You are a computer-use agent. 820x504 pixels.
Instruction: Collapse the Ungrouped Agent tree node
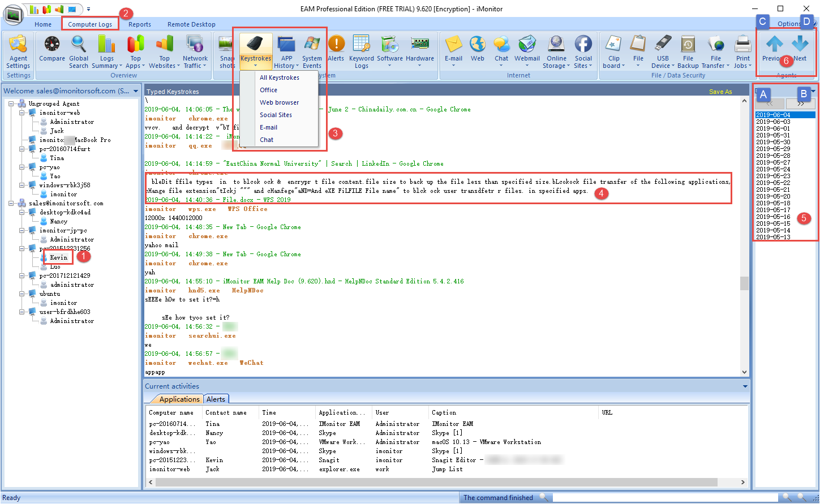point(11,104)
